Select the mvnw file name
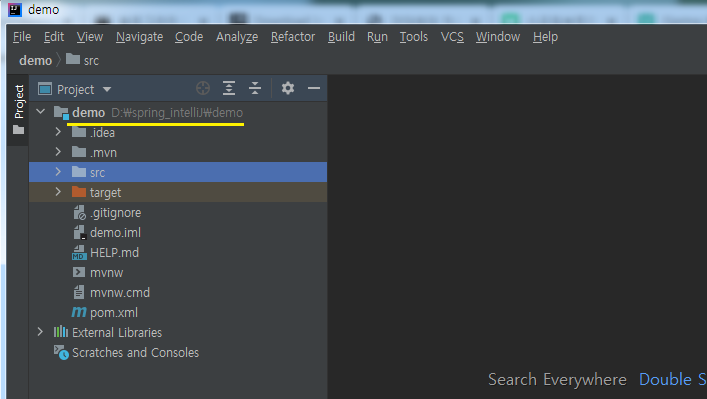 coord(106,273)
